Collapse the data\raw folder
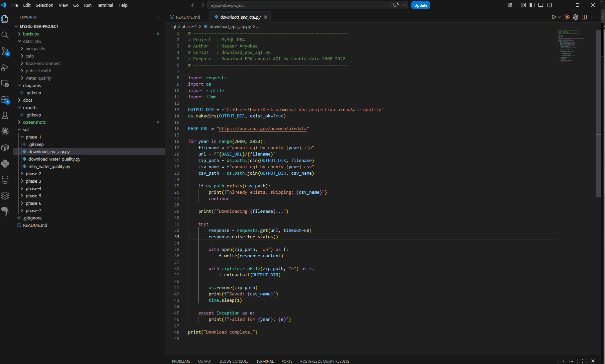The image size is (605, 364). click(89, 41)
